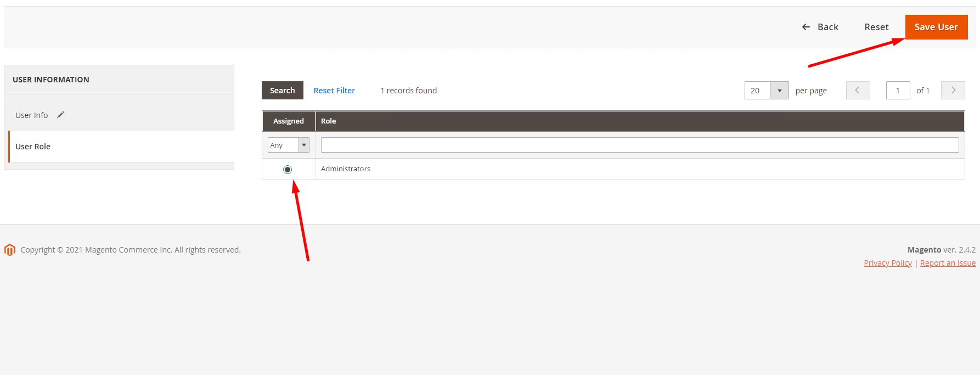980x375 pixels.
Task: Open the per page count dropdown arrow
Action: click(780, 91)
